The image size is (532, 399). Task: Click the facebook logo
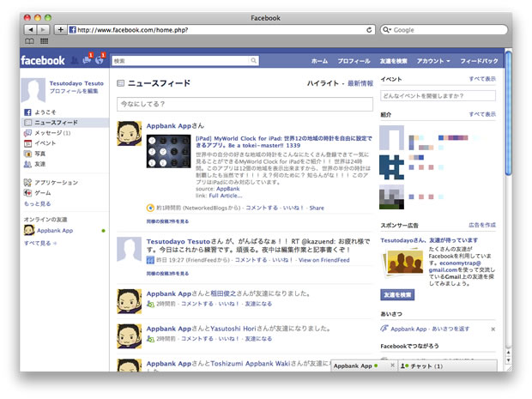(x=43, y=60)
